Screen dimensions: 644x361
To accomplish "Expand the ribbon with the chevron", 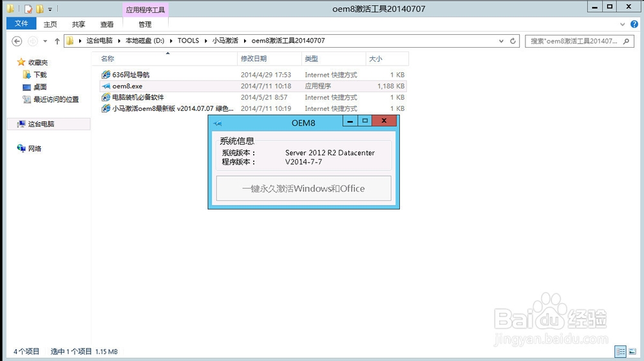I will [622, 24].
